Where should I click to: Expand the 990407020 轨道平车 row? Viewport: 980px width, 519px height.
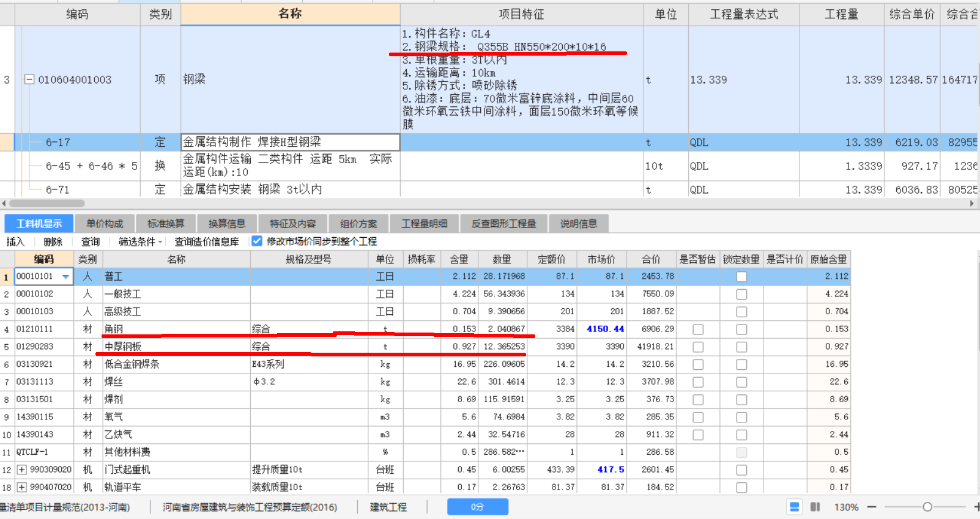(x=22, y=487)
